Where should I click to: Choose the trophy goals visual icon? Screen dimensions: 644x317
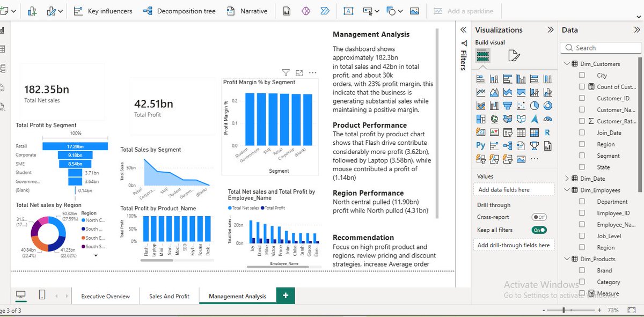(x=535, y=145)
